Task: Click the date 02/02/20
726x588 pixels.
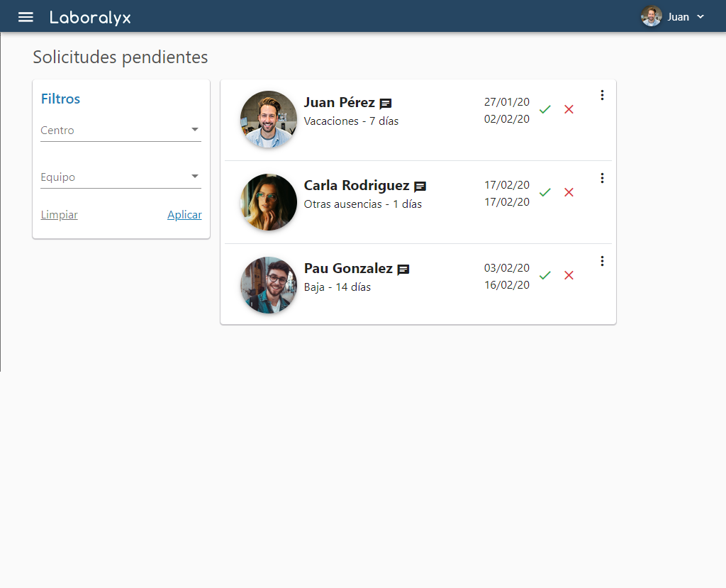Action: pos(506,119)
